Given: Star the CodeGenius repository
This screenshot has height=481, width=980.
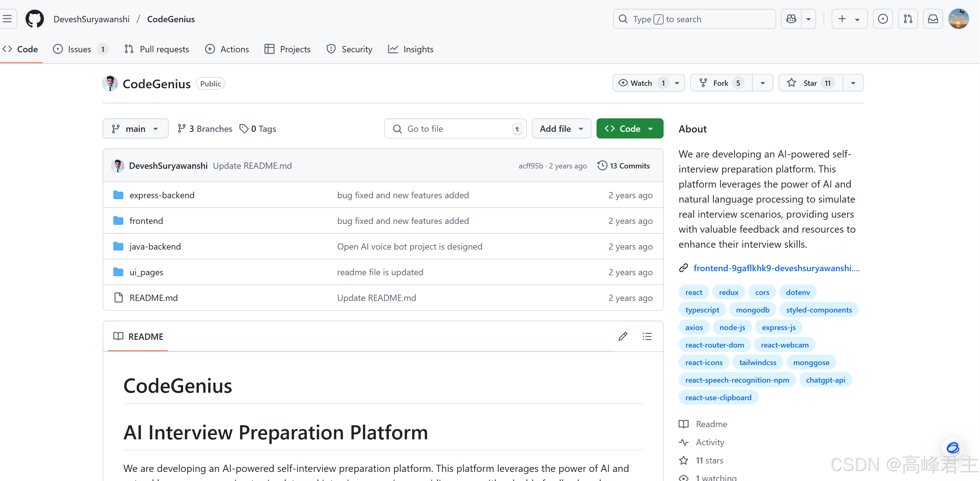Looking at the screenshot, I should point(810,83).
